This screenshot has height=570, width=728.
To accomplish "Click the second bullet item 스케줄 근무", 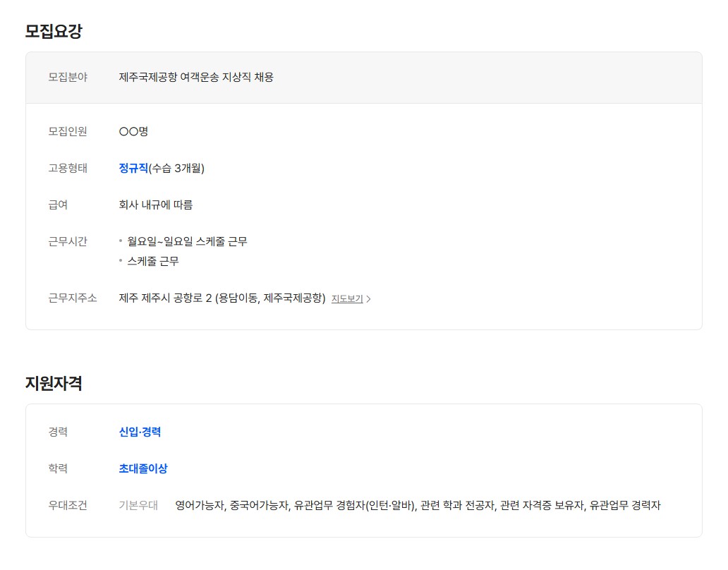I will point(153,261).
